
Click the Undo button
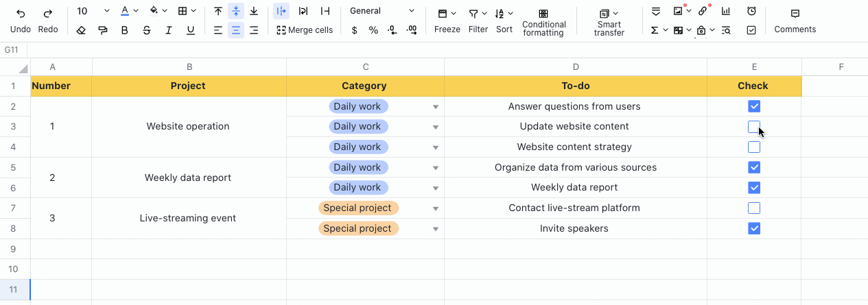coord(21,21)
